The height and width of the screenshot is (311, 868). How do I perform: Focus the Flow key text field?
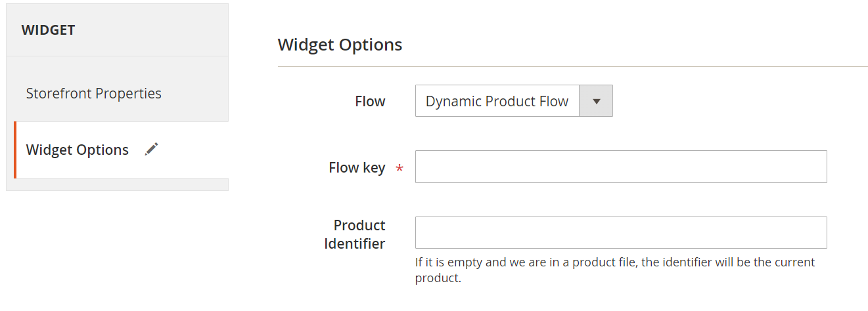pos(620,167)
